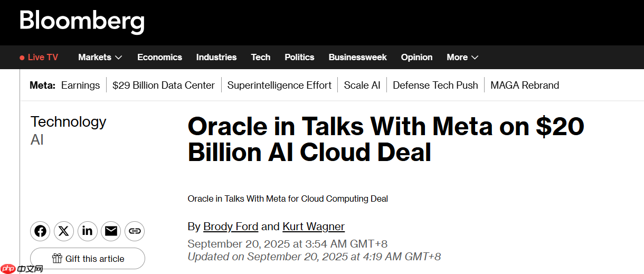
Task: Share article on X icon
Action: [x=64, y=231]
